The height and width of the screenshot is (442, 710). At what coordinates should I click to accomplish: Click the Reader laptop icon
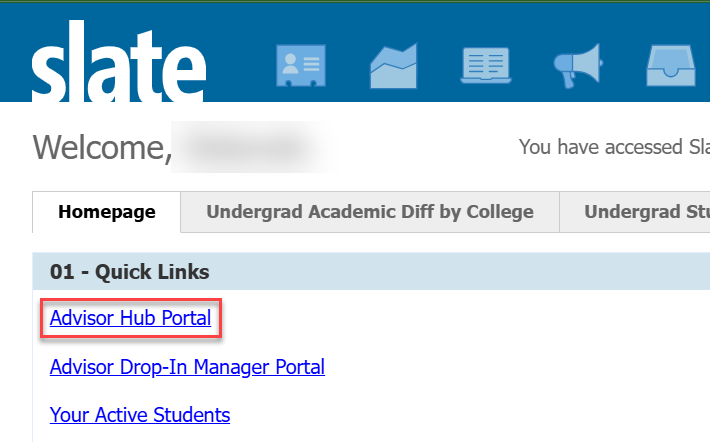[x=485, y=67]
